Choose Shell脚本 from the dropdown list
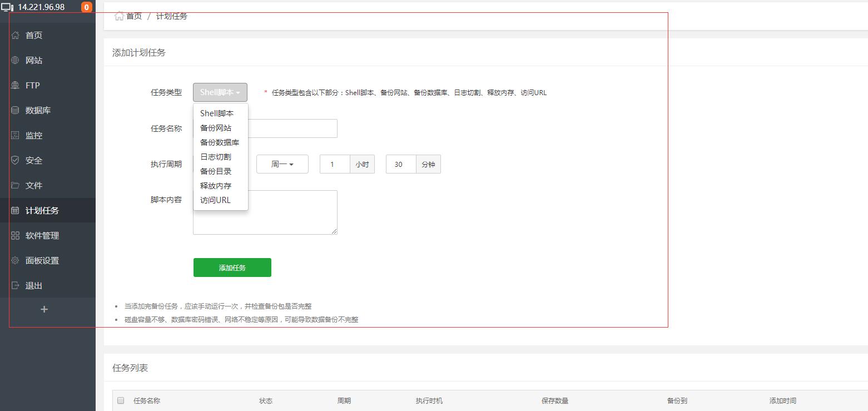Screen dimensions: 868x411 coord(221,113)
